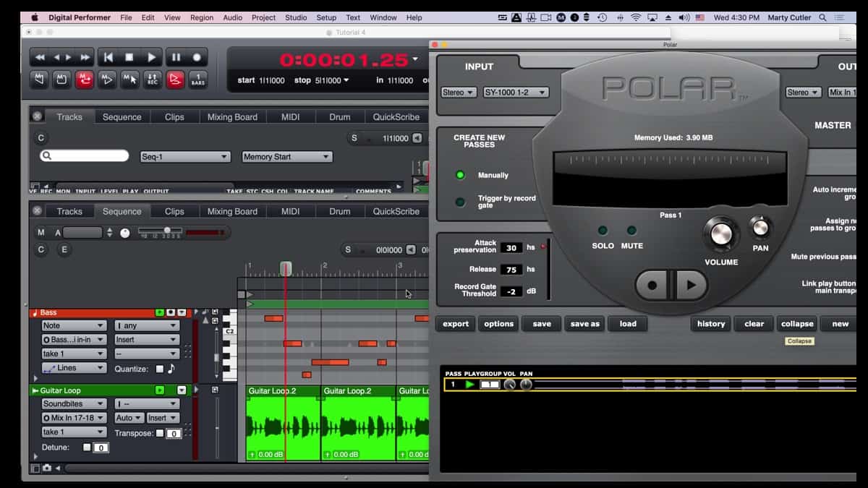Screen dimensions: 868x488
Task: Open the Bass track Note dropdown
Action: pyautogui.click(x=74, y=325)
